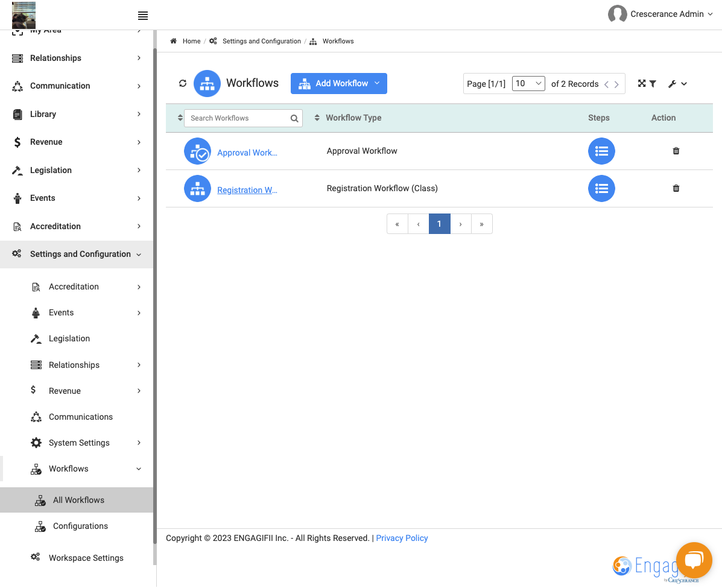Collapse Settings and Configuration section

coord(77,254)
